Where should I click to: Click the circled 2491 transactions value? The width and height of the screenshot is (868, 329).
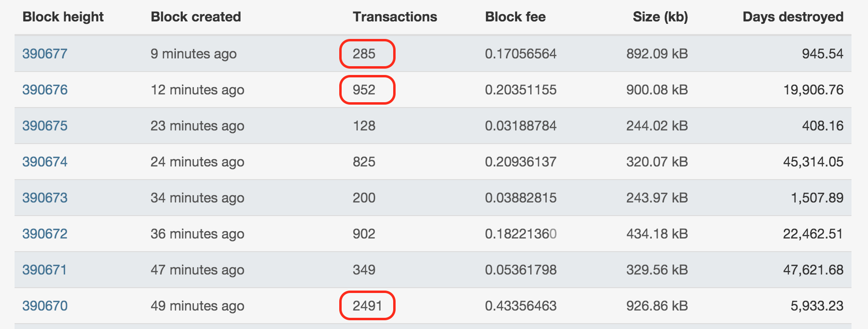tap(367, 306)
